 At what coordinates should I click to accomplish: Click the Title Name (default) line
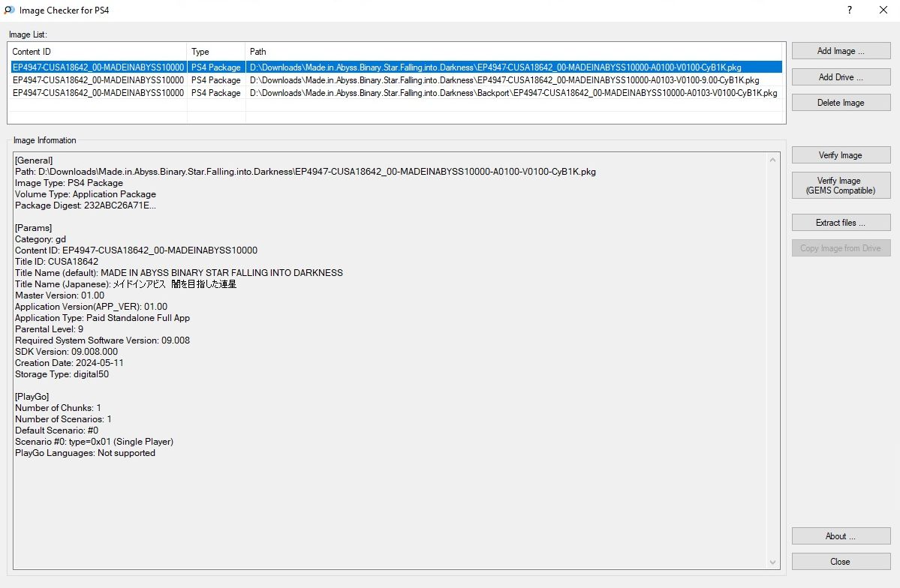pos(179,273)
